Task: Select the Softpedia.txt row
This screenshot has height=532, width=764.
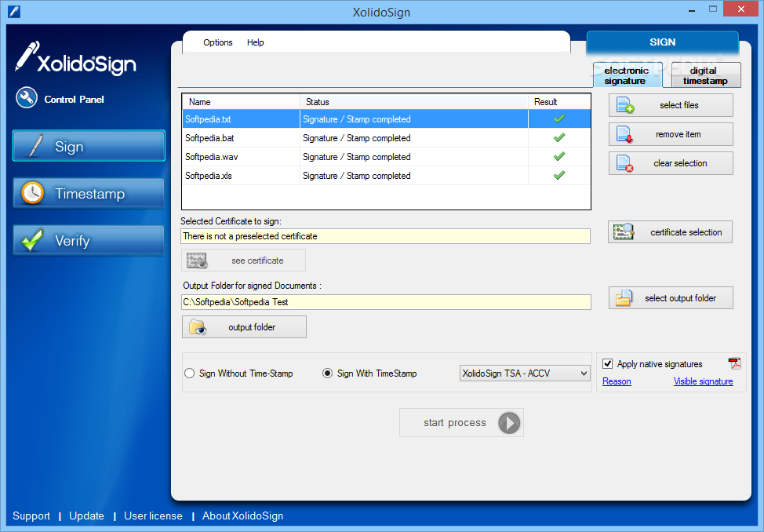Action: click(387, 119)
